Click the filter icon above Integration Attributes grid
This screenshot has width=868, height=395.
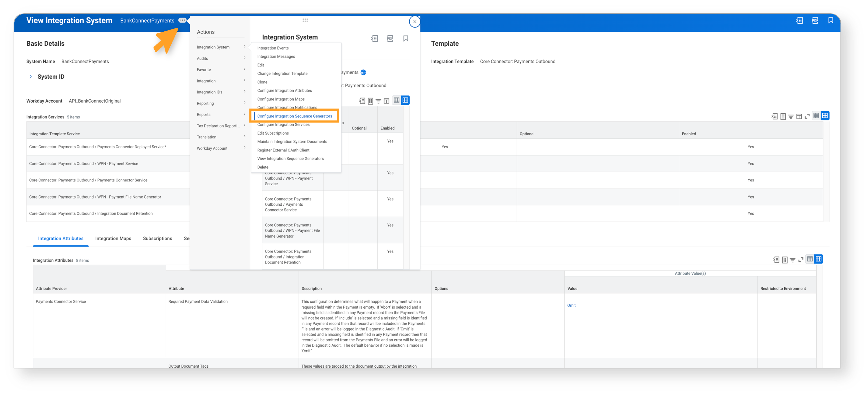pyautogui.click(x=792, y=260)
